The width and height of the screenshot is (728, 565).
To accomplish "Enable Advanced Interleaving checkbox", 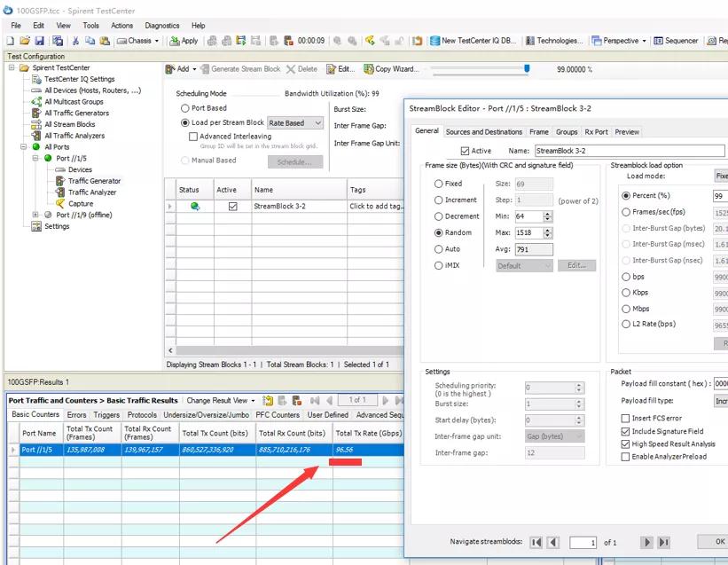I will 193,137.
